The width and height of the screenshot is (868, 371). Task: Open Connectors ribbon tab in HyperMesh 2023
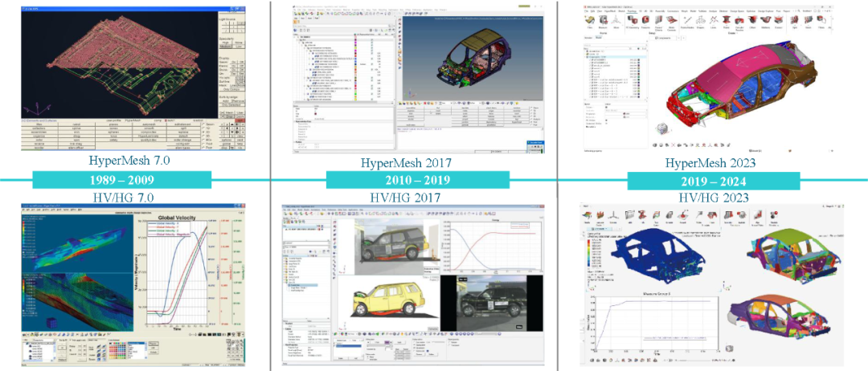click(674, 11)
